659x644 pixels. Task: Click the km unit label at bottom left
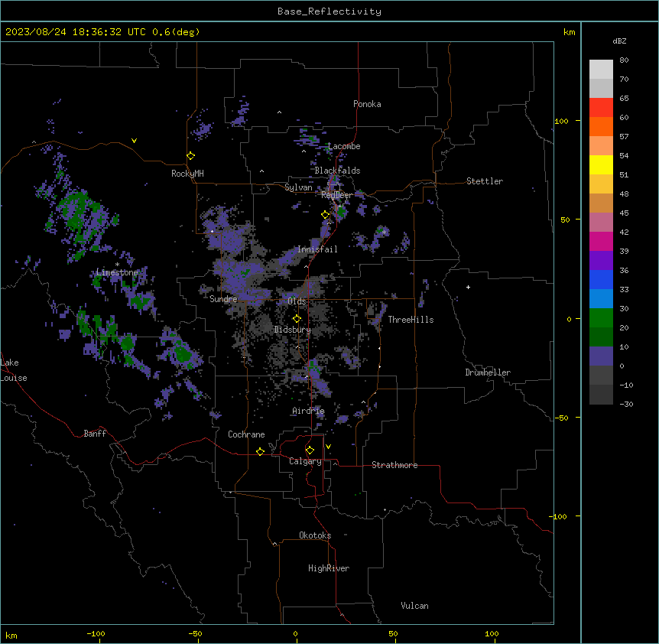coord(11,636)
